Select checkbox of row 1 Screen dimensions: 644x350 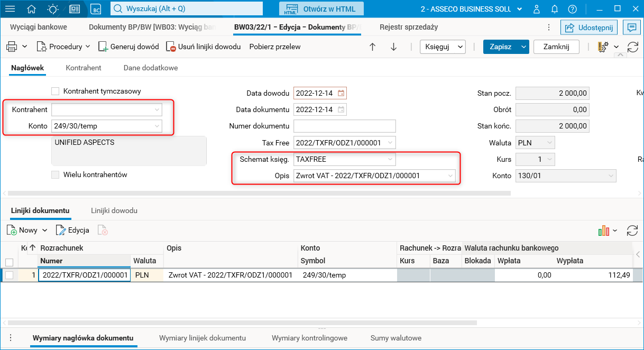tap(9, 275)
